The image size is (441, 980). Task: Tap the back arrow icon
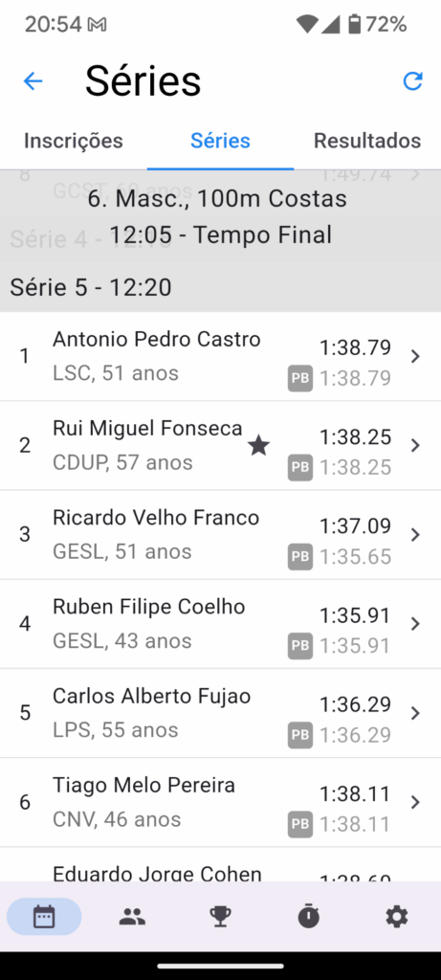click(x=33, y=80)
